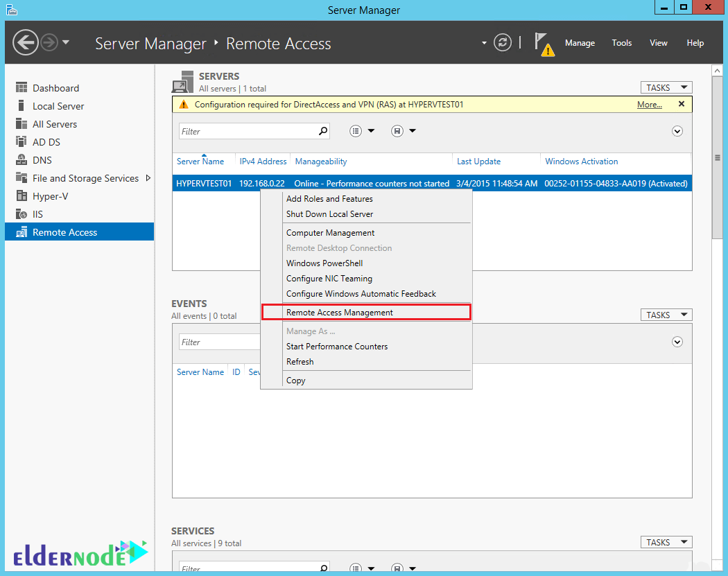The image size is (728, 576).
Task: Open the SERVERS section TASKS dropdown
Action: [666, 87]
